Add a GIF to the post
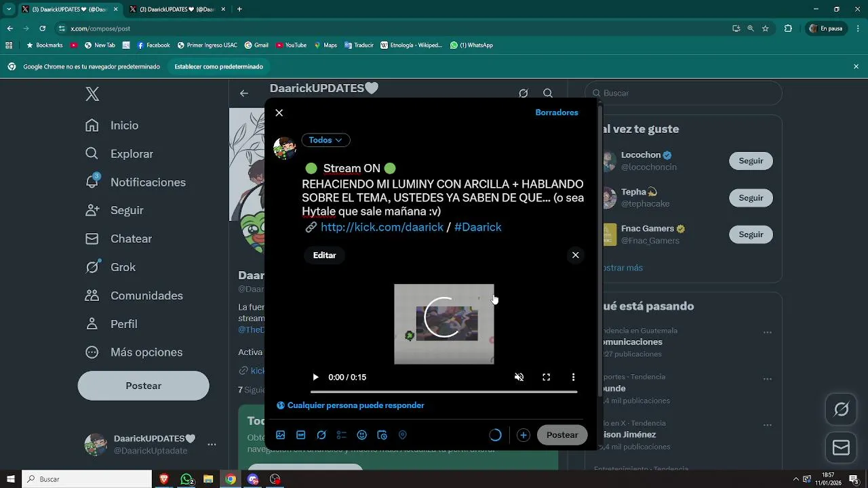868x488 pixels. (301, 435)
